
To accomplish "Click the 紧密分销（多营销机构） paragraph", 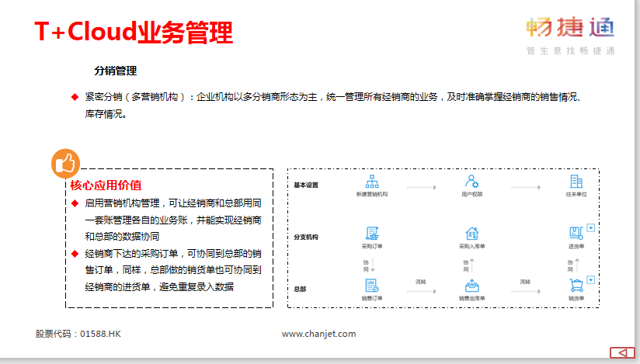I will point(333,106).
